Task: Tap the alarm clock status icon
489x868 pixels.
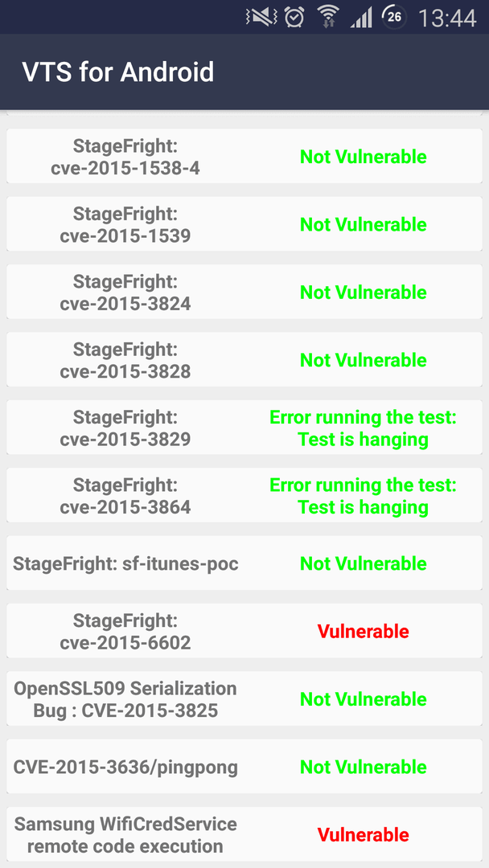Action: tap(294, 18)
